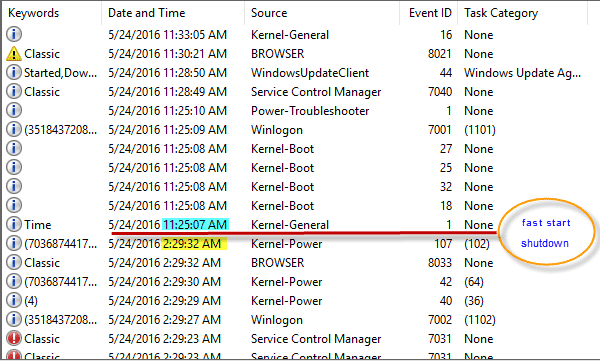600x362 pixels.
Task: Click the warning icon on BROWSER event 8021
Action: tap(14, 54)
